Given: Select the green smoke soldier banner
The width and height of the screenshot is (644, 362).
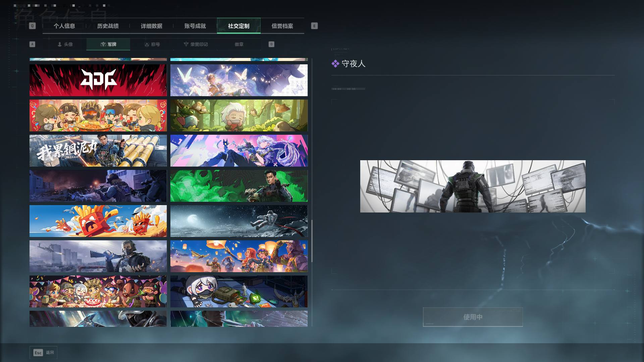Looking at the screenshot, I should pos(239,186).
